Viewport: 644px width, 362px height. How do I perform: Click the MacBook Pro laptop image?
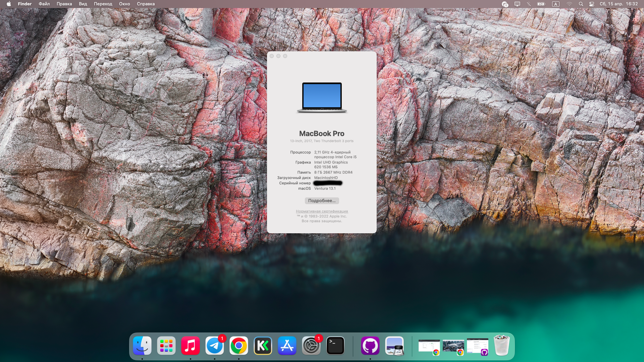[322, 98]
